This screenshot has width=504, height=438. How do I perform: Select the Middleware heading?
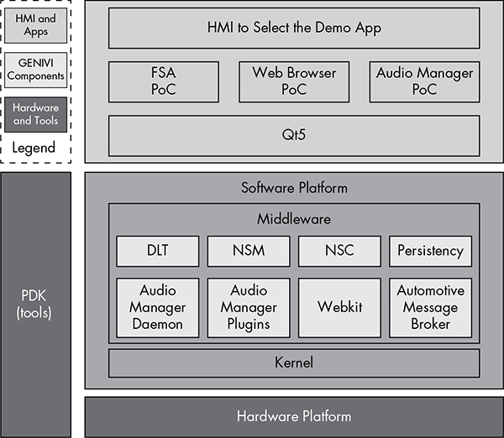click(294, 219)
